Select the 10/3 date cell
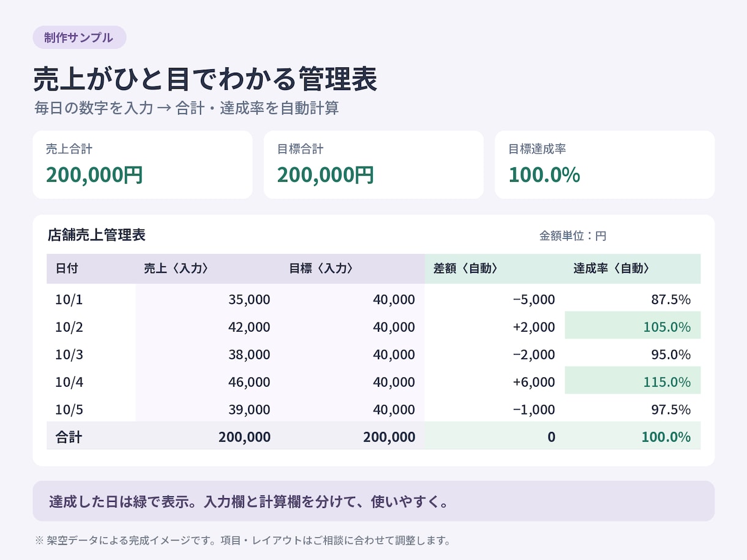This screenshot has width=747, height=560. tap(91, 354)
